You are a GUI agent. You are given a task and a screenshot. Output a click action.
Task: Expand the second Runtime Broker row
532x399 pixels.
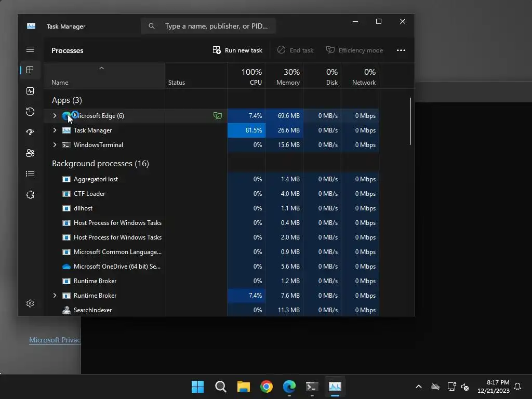coord(55,296)
